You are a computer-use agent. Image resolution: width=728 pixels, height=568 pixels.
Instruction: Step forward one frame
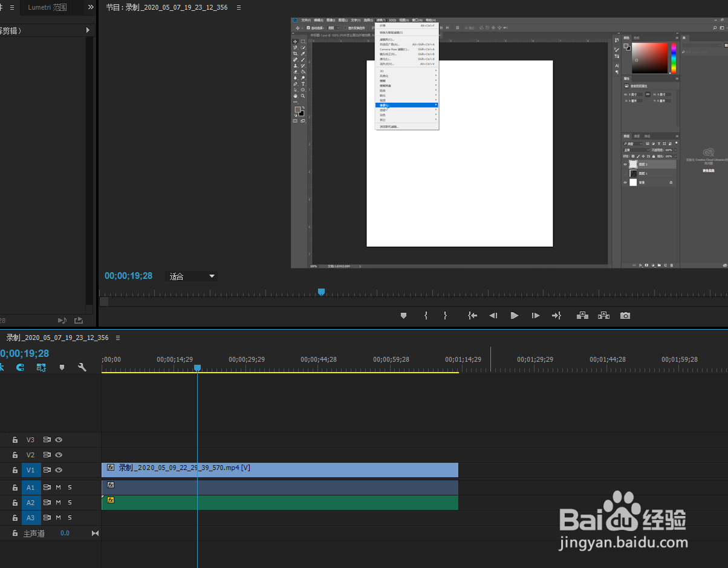pos(536,316)
